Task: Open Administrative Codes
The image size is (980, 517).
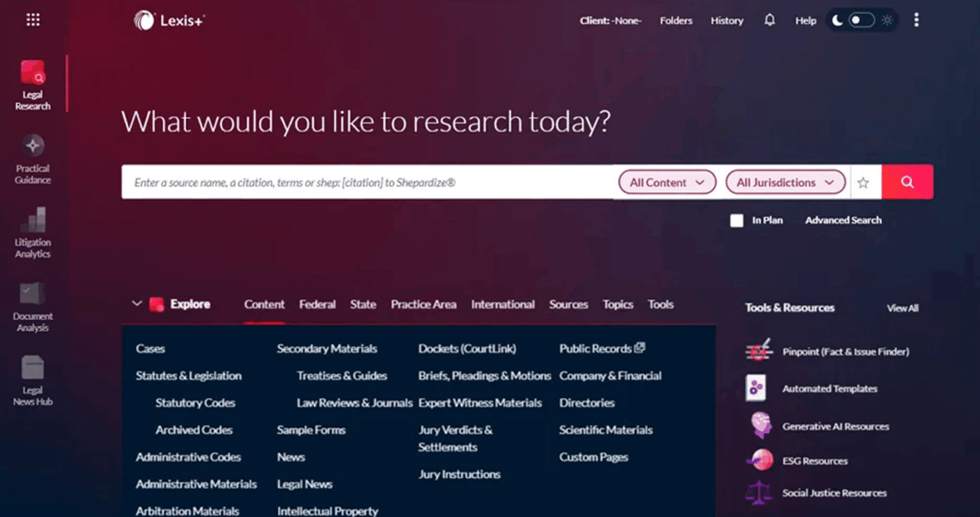Action: point(188,457)
